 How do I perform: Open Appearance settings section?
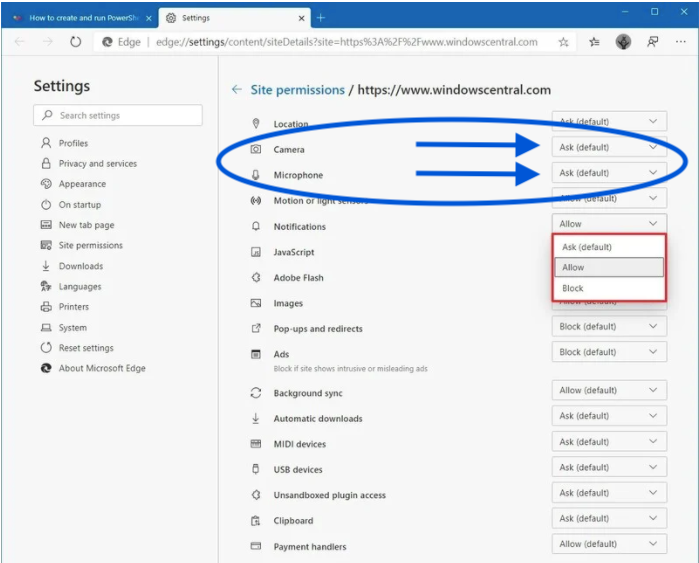[x=74, y=184]
